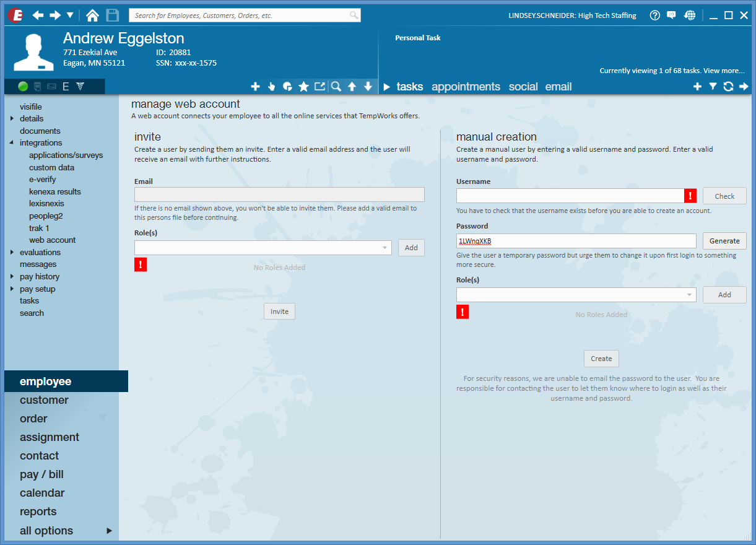This screenshot has height=545, width=756.
Task: Click the Password field with 1LWnqXKB
Action: click(576, 241)
